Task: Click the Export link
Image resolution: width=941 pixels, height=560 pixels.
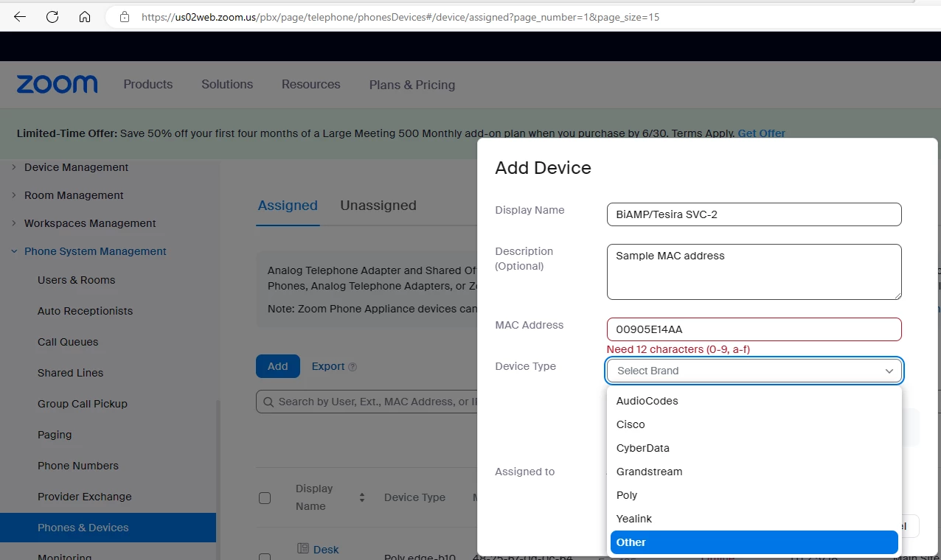Action: pos(328,366)
